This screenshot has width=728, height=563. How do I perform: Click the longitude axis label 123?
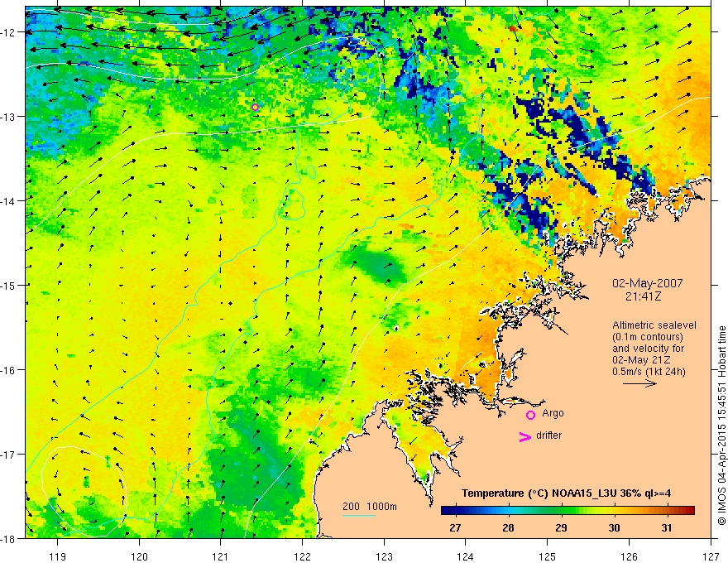[384, 556]
